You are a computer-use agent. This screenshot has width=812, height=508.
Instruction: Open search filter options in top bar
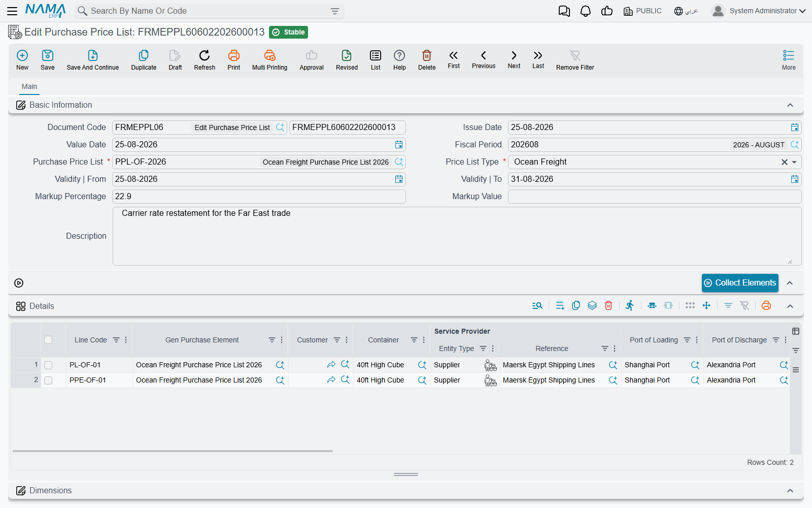coord(335,11)
